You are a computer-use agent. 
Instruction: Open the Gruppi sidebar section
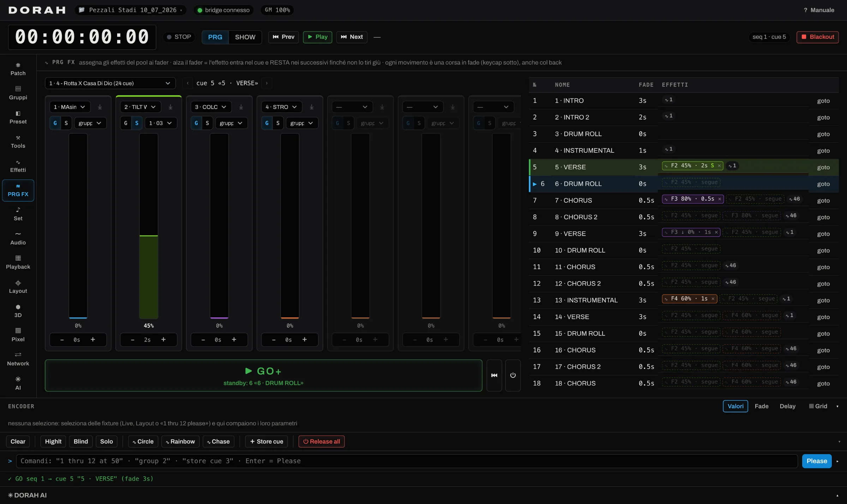[18, 93]
